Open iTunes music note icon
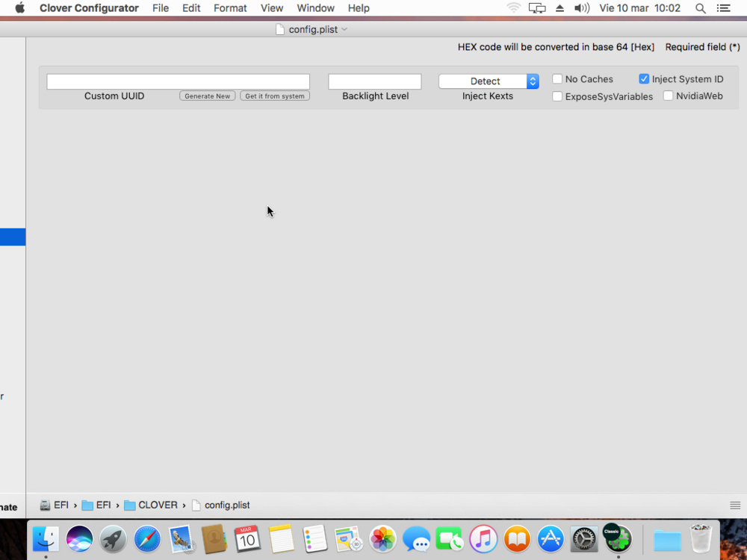 [483, 538]
